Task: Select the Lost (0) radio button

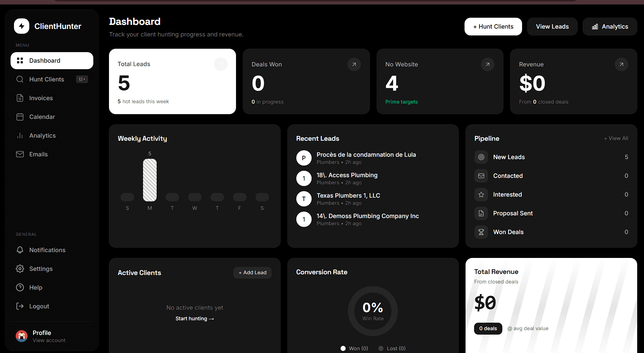Action: (381, 348)
